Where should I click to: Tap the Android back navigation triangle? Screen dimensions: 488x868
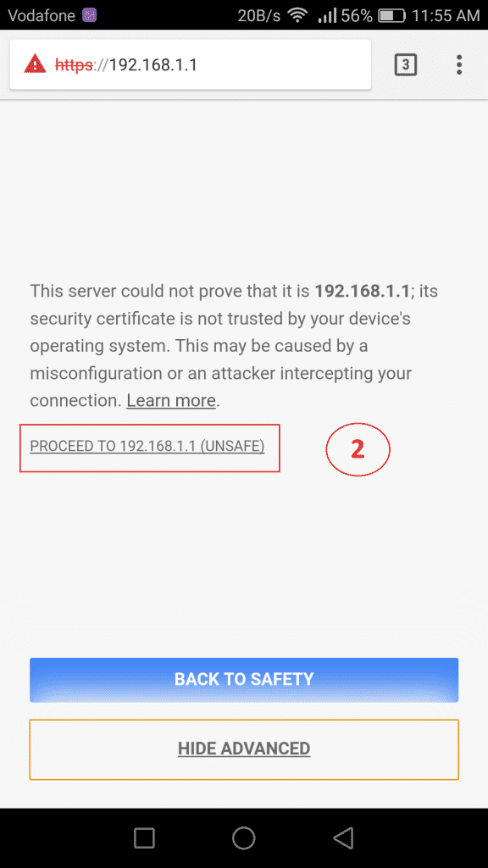(343, 838)
